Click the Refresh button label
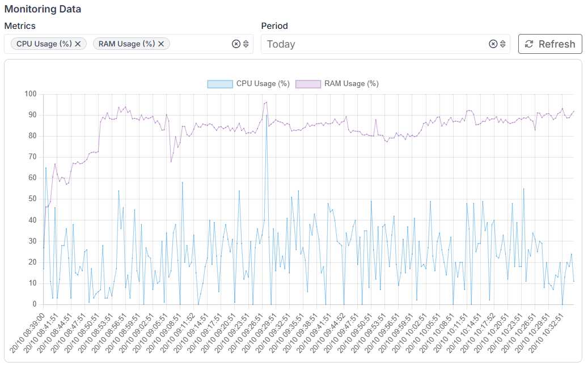The width and height of the screenshot is (588, 366). click(x=557, y=44)
